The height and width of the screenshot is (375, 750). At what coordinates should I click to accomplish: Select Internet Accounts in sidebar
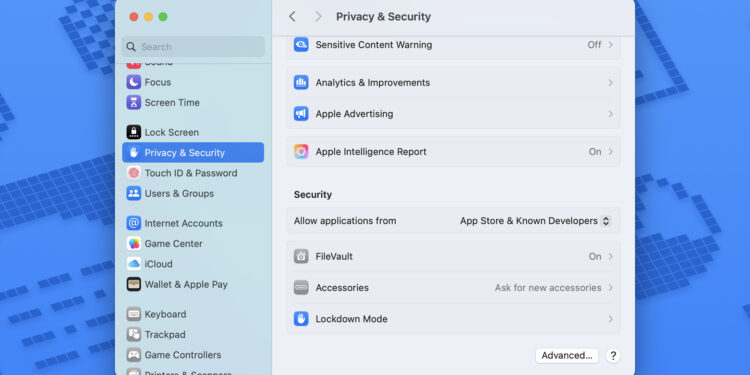[x=193, y=223]
